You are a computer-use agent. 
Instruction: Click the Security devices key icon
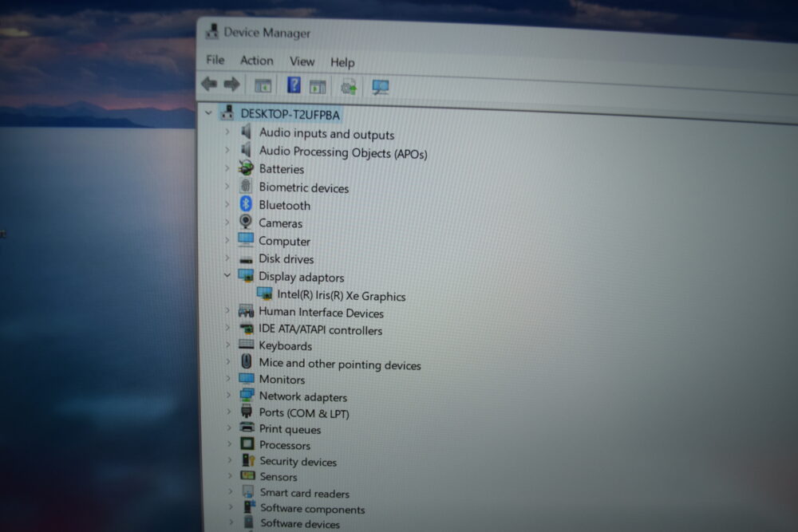click(x=248, y=460)
